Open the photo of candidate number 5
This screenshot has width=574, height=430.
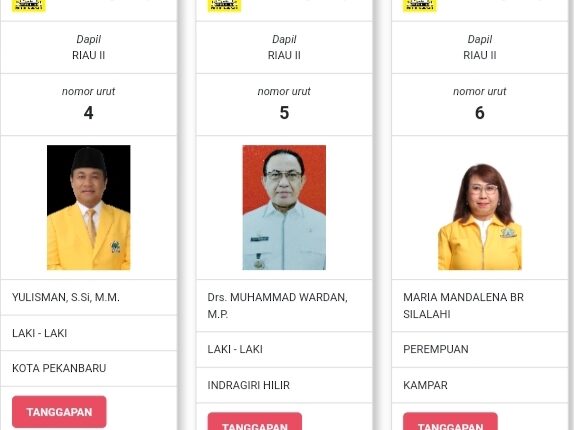coord(284,207)
